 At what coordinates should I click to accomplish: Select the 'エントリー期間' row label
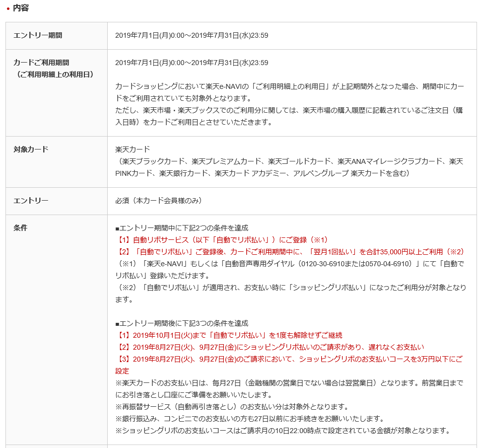(38, 36)
